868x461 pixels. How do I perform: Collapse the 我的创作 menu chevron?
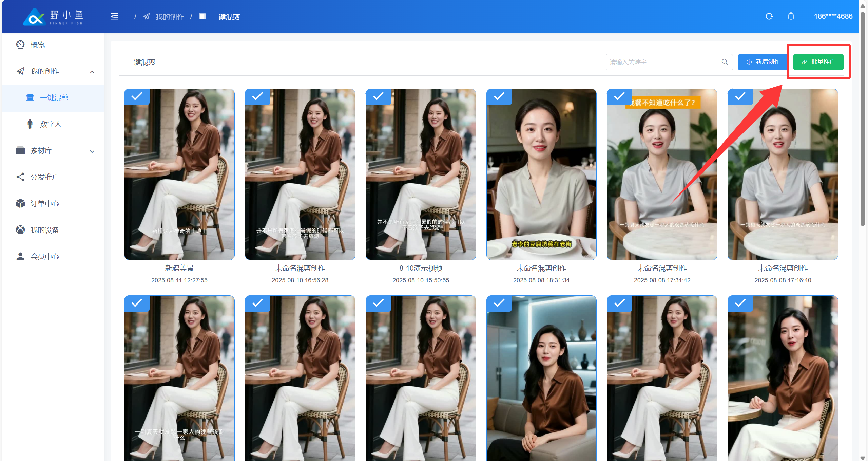(x=92, y=72)
